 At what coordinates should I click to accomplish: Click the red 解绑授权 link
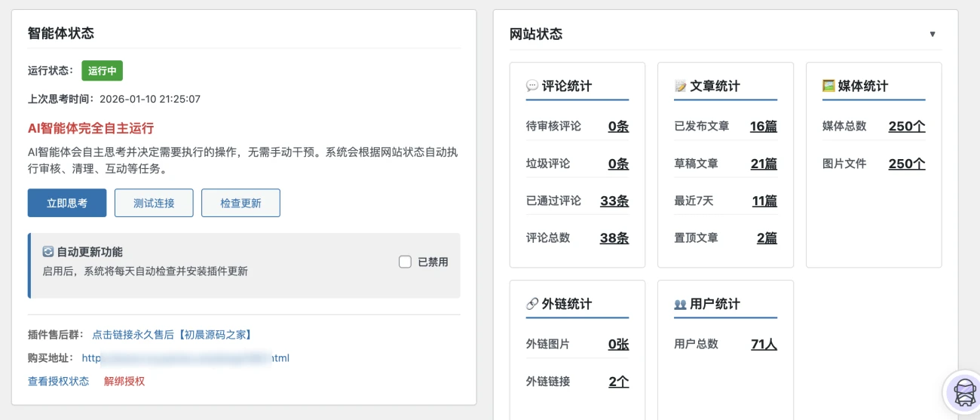tap(124, 382)
